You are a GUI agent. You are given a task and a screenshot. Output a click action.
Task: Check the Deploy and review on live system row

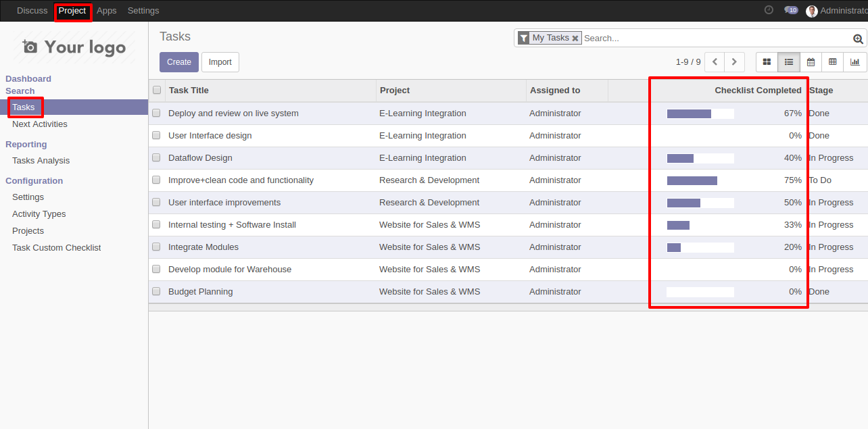click(156, 113)
